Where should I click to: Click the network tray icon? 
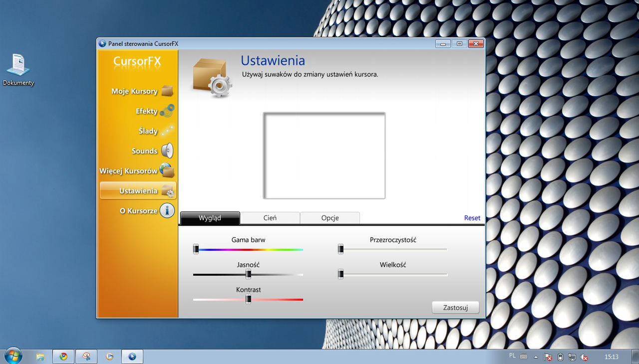572,357
